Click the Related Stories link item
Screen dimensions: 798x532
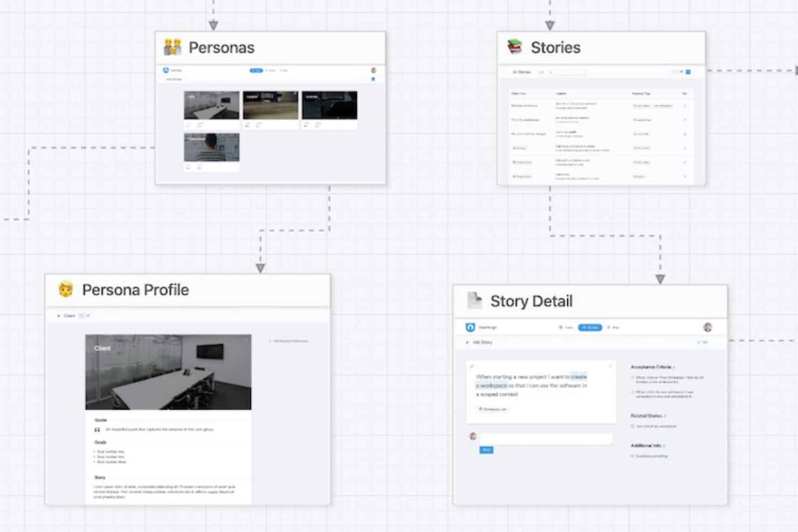[x=653, y=426]
